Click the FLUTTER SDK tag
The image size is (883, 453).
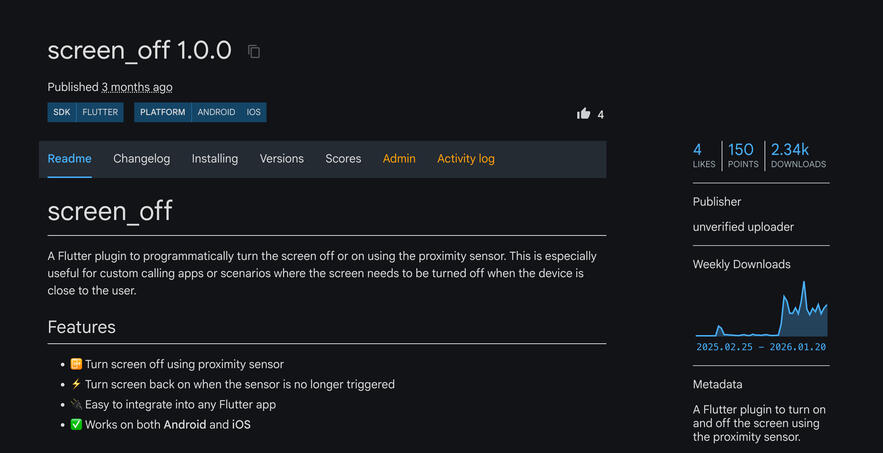[x=100, y=112]
